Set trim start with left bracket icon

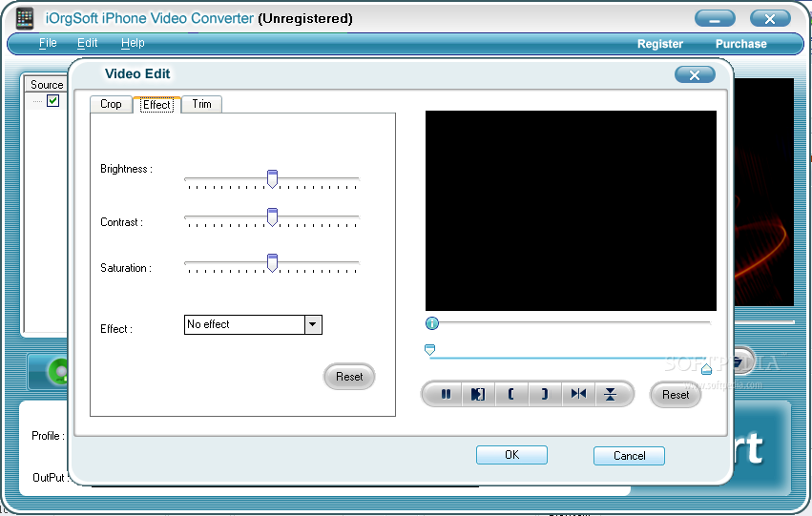(x=511, y=394)
